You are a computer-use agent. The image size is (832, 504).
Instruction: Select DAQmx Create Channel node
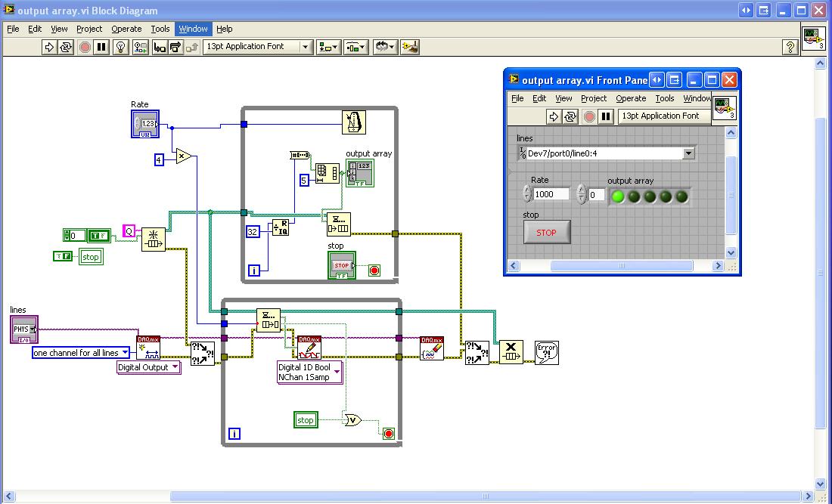148,348
